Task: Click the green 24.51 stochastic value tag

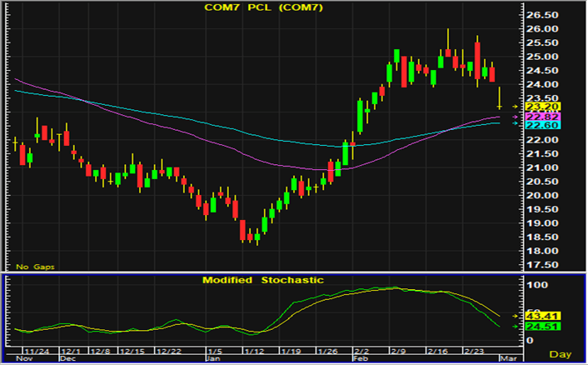Action: (542, 326)
